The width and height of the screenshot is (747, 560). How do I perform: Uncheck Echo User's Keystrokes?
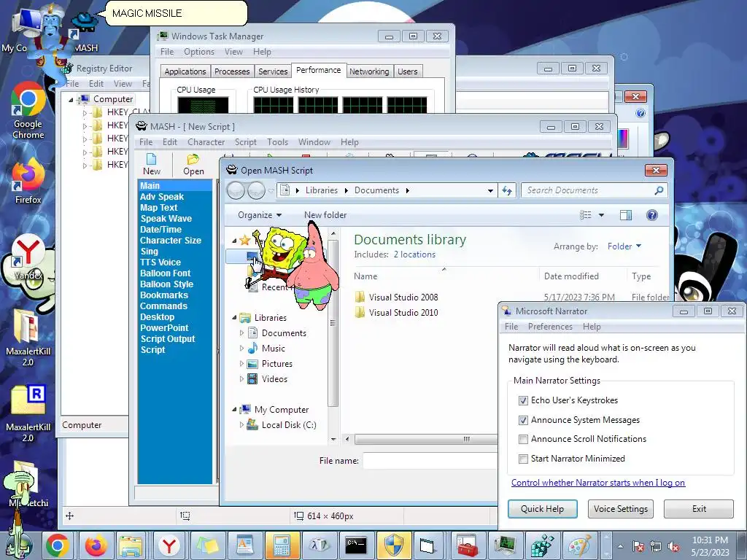tap(523, 400)
